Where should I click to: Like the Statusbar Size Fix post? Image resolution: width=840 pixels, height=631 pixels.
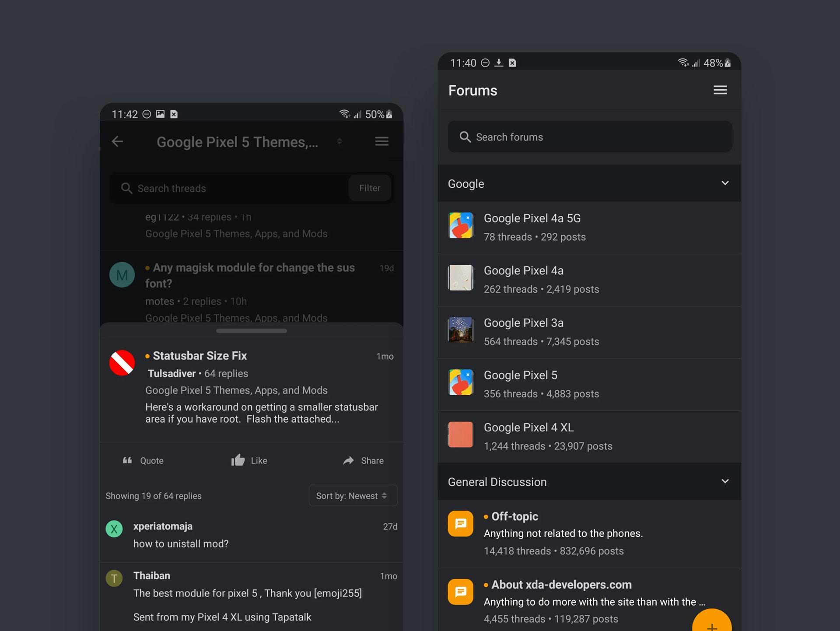point(248,460)
